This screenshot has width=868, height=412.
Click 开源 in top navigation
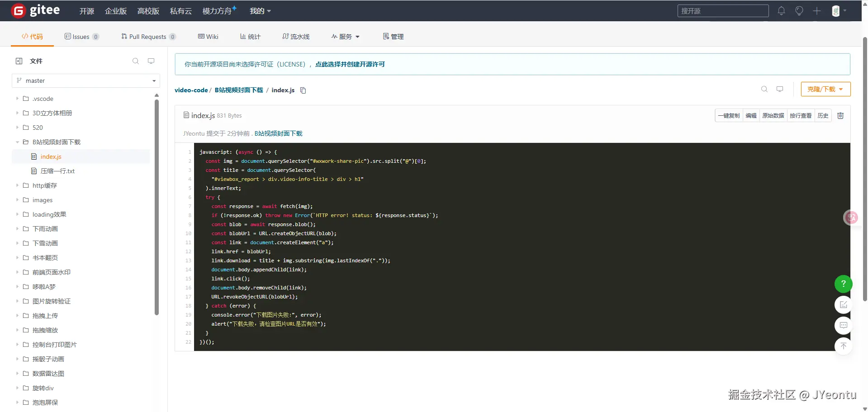click(87, 11)
